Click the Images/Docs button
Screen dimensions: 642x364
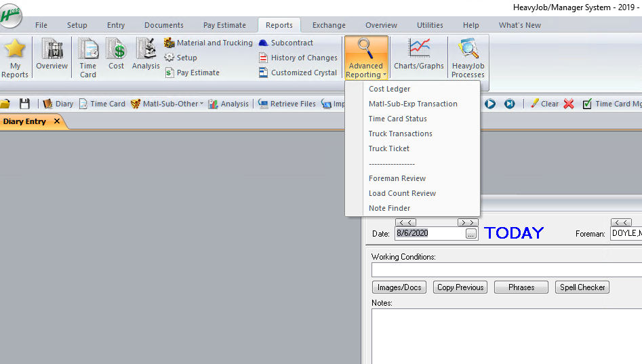(399, 287)
